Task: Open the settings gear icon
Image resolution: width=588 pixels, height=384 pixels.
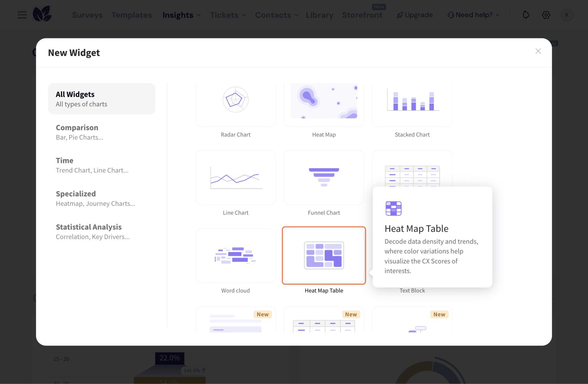Action: pos(546,15)
